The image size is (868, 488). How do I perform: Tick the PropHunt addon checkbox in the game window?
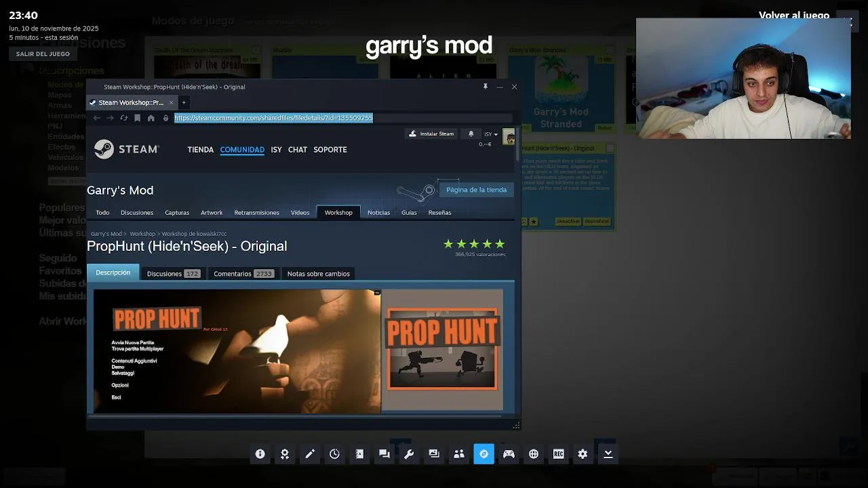[610, 148]
